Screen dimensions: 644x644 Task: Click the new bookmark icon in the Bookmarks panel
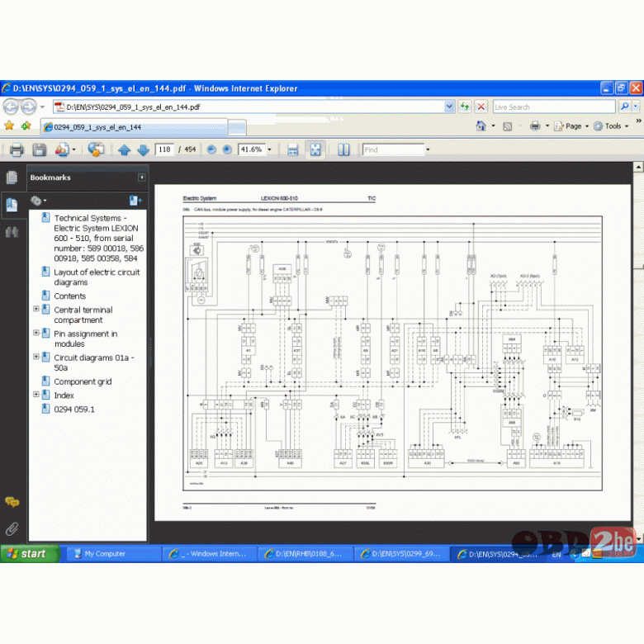(x=135, y=201)
